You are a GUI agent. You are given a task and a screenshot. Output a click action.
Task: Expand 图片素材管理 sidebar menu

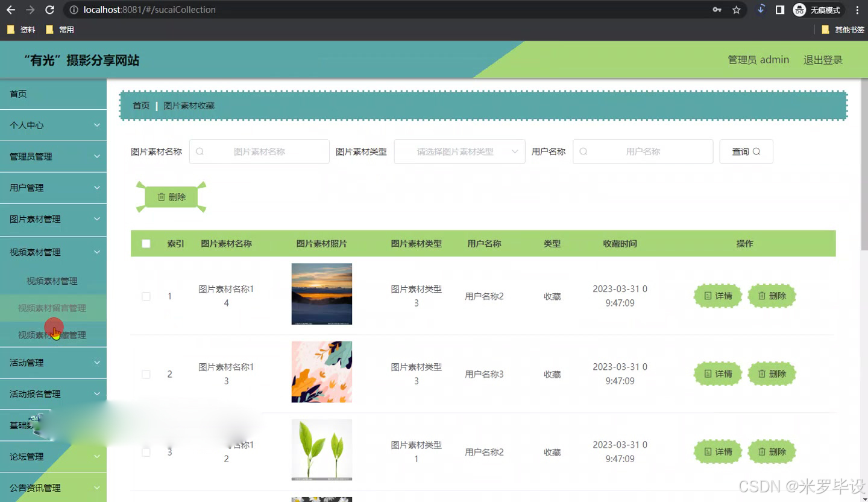[53, 219]
